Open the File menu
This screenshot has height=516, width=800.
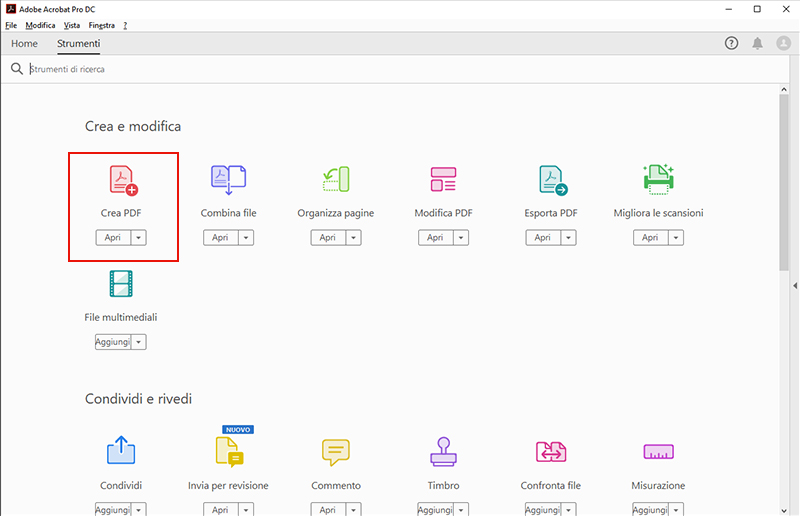point(11,25)
